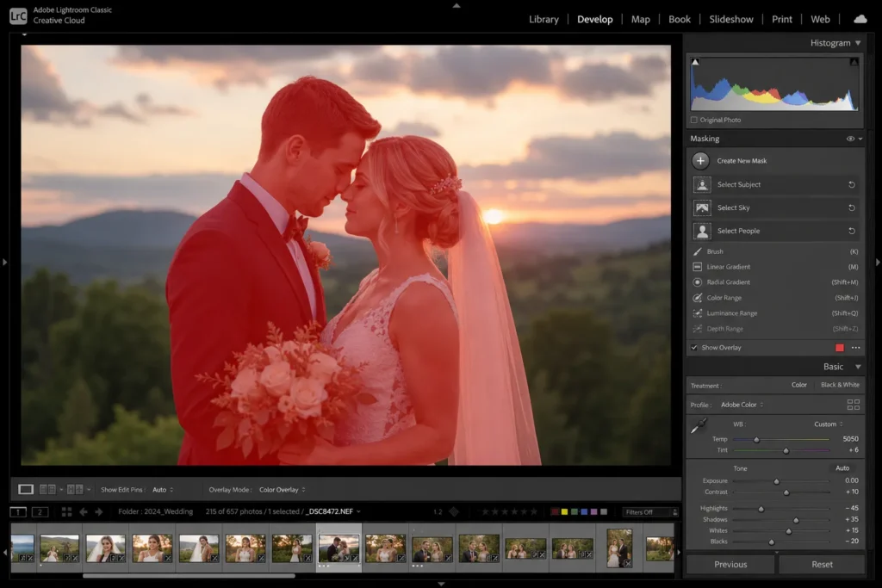Collapse the Histogram panel triangle
The image size is (882, 588).
coord(858,43)
